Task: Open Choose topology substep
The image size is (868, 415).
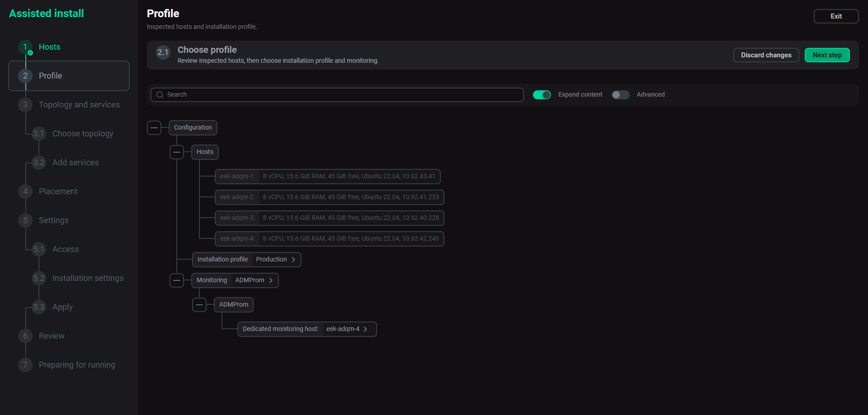Action: 83,134
